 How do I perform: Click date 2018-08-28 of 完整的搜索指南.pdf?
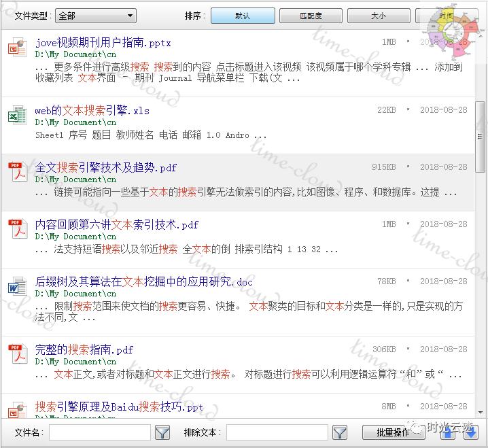coord(444,349)
